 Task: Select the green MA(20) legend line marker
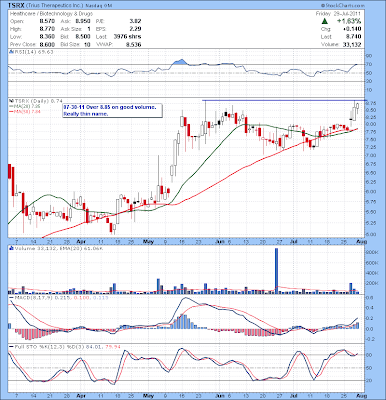11,106
